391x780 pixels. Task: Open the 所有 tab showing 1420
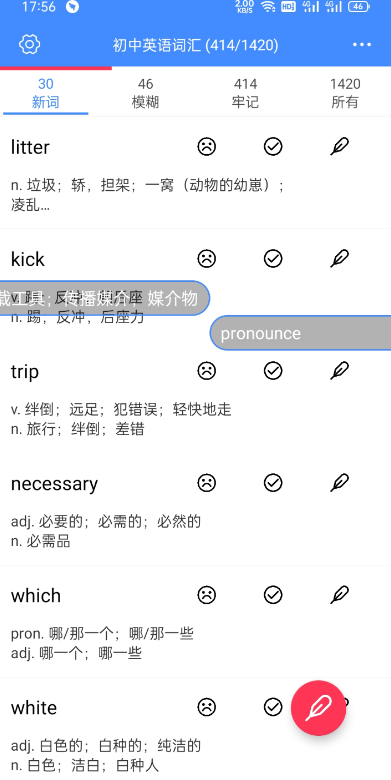[345, 93]
